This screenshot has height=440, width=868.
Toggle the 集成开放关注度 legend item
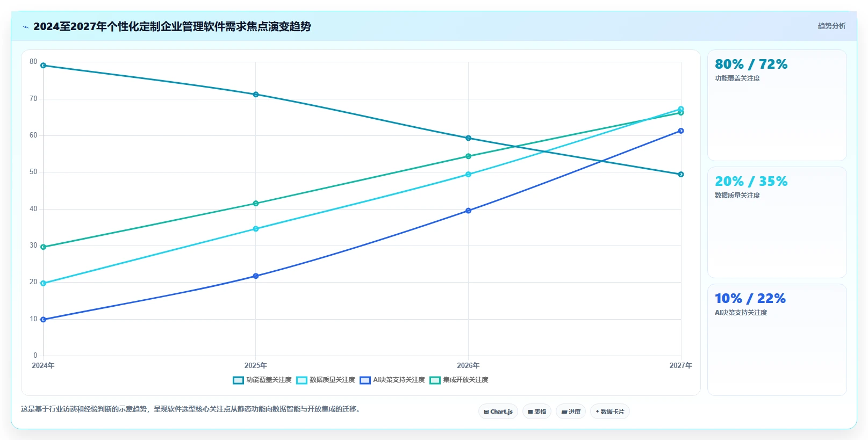[459, 380]
